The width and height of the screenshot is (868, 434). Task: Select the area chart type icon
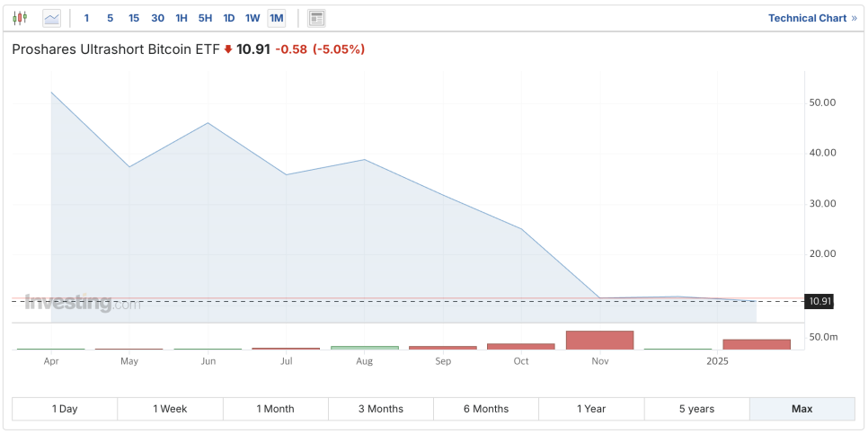(x=51, y=18)
